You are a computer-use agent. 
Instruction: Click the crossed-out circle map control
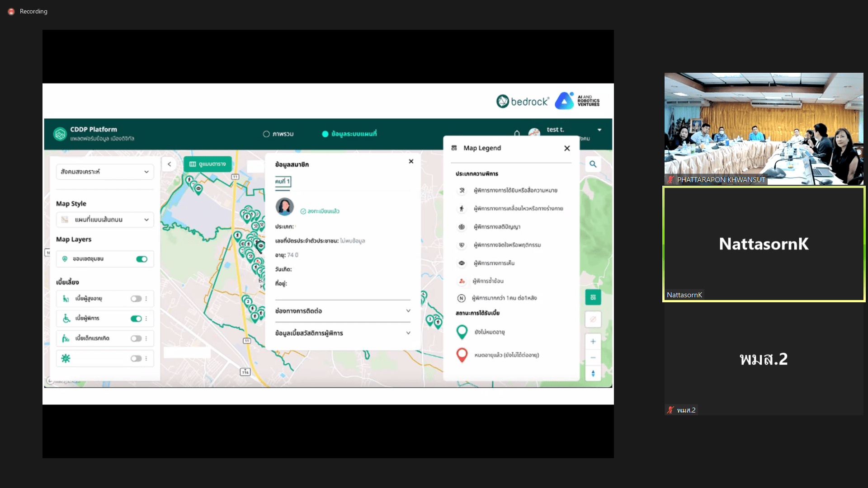click(593, 319)
